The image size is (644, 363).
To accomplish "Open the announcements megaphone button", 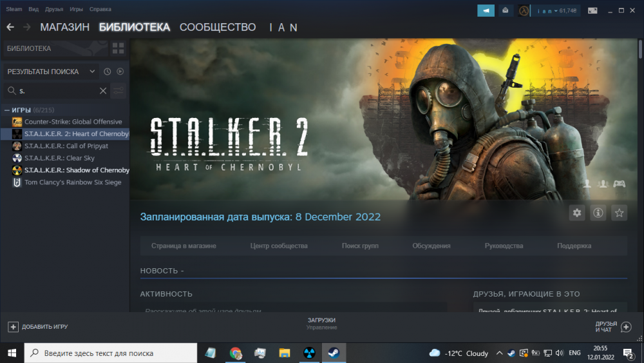I will click(486, 11).
